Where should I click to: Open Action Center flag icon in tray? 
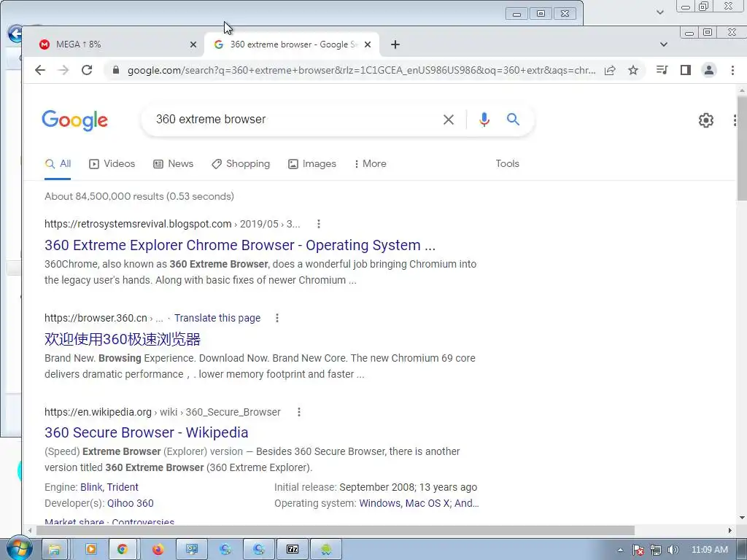(638, 550)
